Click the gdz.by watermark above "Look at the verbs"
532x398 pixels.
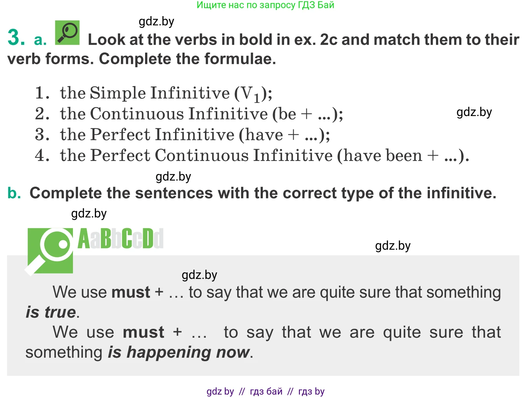coord(156,22)
